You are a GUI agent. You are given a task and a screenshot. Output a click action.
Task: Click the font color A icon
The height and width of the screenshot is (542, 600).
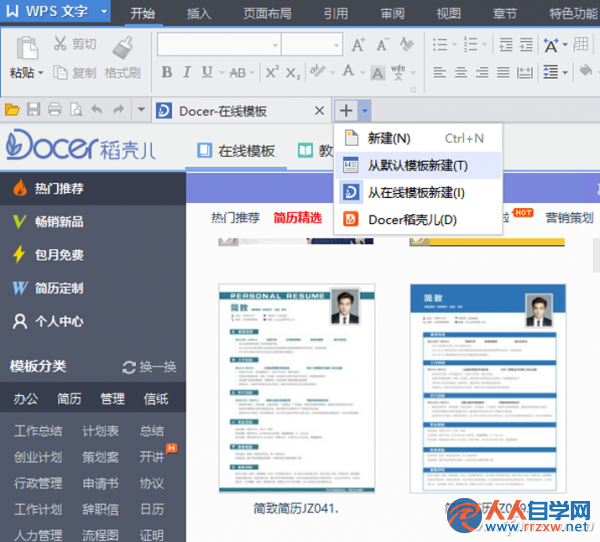[x=348, y=71]
